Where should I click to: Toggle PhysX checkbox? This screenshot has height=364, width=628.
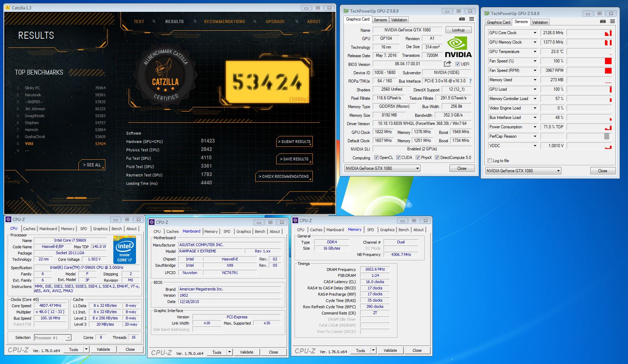(x=418, y=158)
